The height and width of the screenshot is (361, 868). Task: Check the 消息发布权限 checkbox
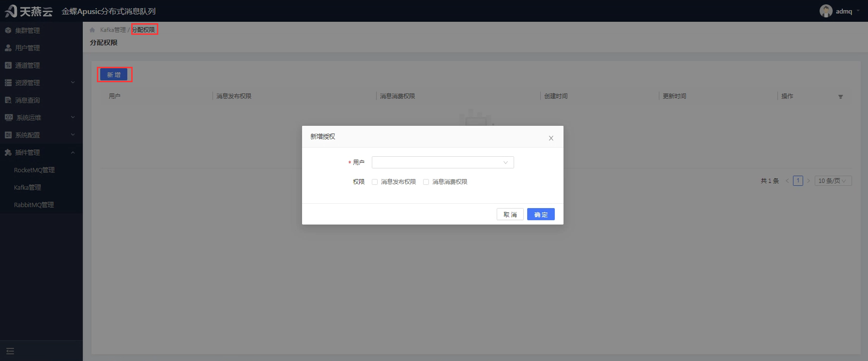(375, 182)
